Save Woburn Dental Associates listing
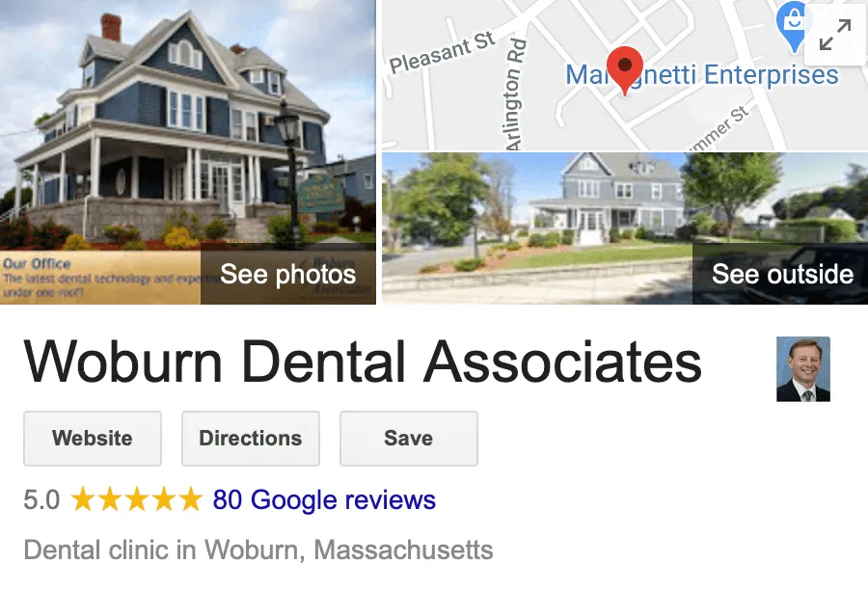The width and height of the screenshot is (868, 590). (409, 439)
